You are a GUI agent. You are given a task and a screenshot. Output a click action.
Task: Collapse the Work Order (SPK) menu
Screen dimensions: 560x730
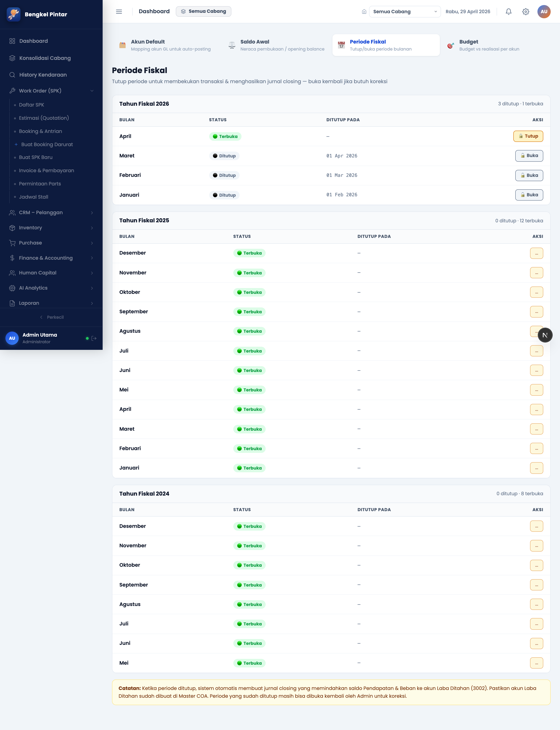51,91
